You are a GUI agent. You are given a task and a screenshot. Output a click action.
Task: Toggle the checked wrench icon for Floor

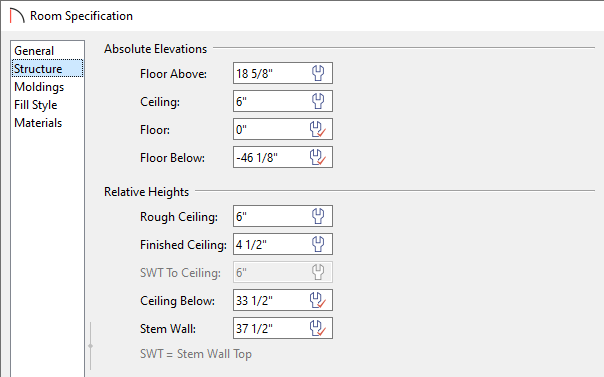(x=318, y=129)
